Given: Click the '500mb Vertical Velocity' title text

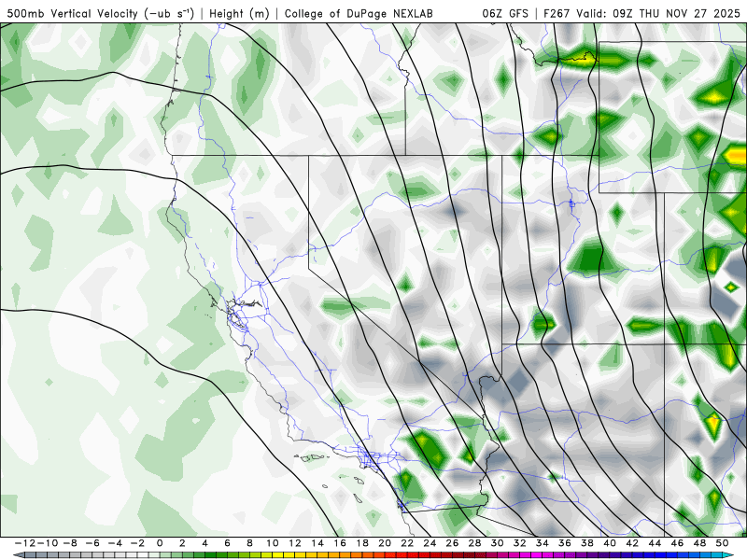Looking at the screenshot, I should coord(72,13).
